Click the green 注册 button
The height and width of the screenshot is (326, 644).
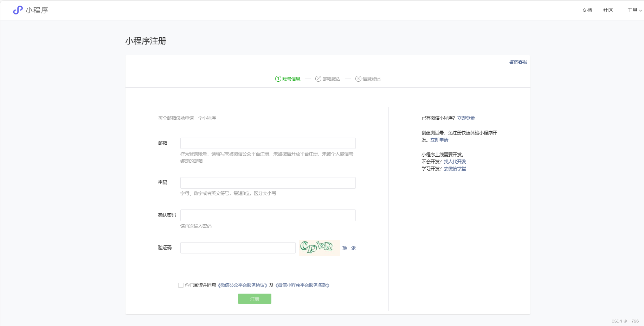255,299
